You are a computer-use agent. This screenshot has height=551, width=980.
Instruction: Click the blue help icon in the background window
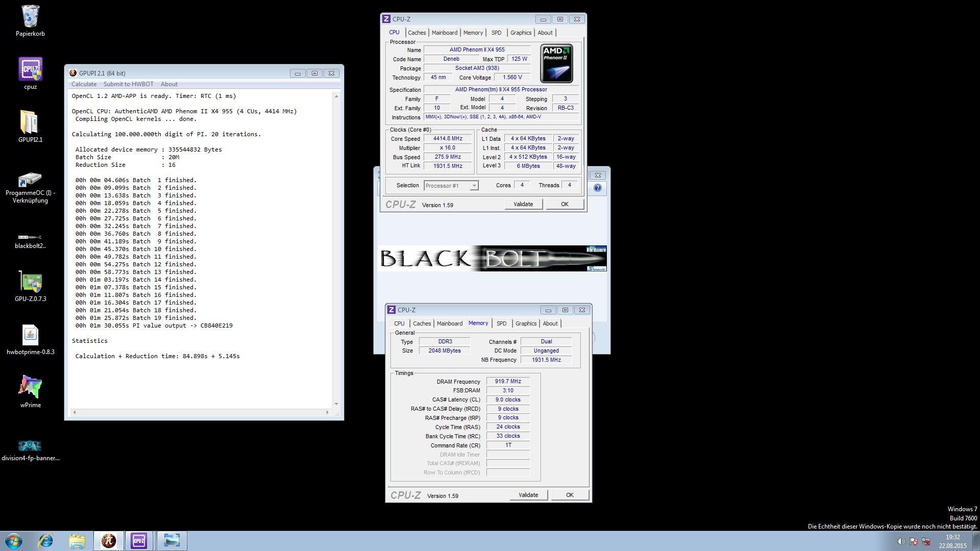click(x=598, y=188)
